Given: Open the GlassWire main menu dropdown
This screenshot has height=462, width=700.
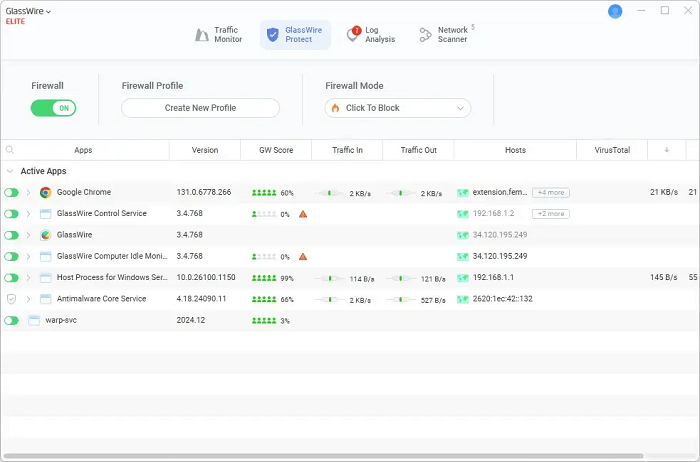Looking at the screenshot, I should point(28,11).
